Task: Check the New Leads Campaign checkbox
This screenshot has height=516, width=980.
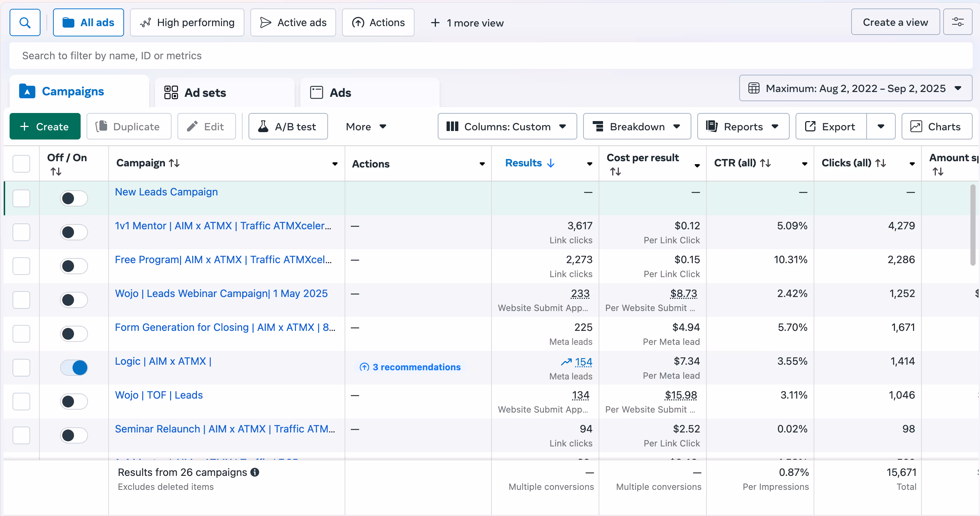Action: [21, 198]
